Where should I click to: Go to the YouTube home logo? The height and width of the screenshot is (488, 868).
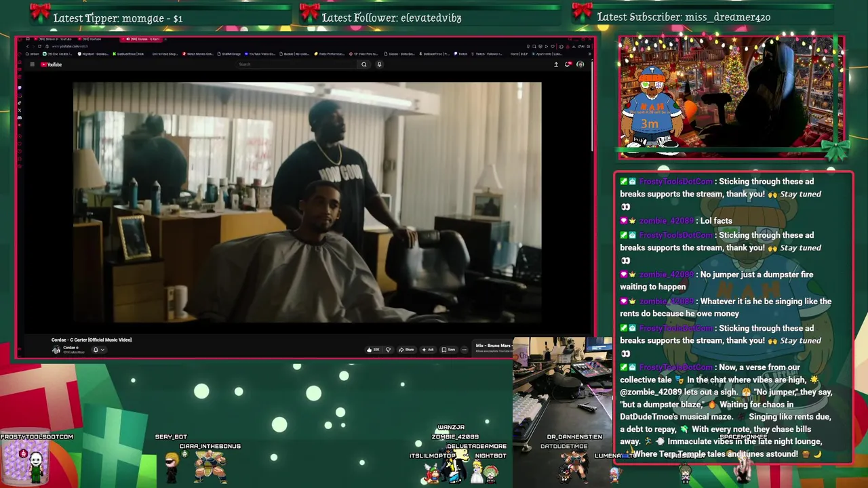pos(51,64)
